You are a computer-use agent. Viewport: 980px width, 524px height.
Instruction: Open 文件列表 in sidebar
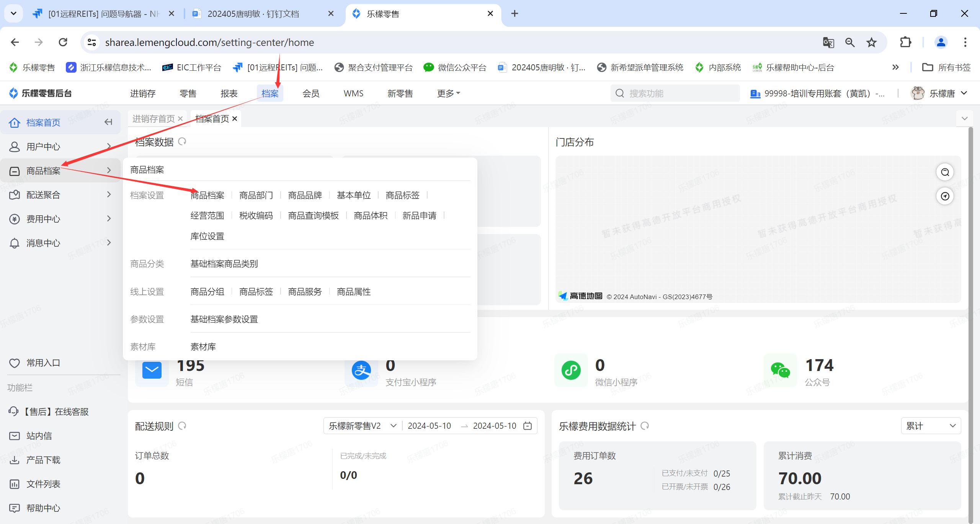point(34,484)
